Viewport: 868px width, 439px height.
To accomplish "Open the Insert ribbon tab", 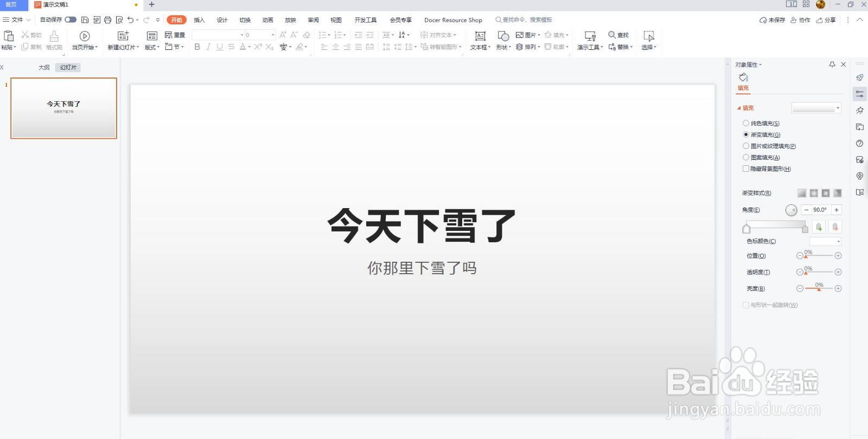I will coord(199,20).
